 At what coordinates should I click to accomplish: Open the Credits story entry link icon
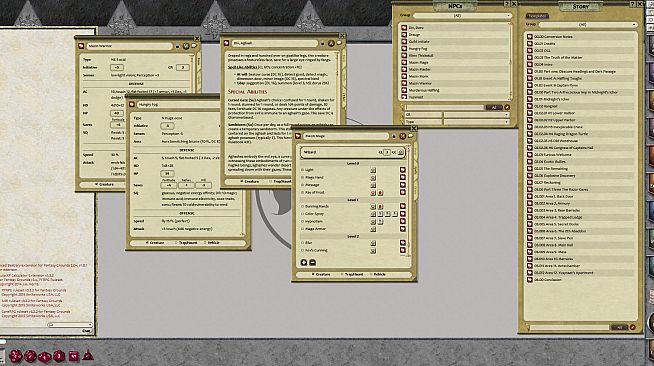530,43
